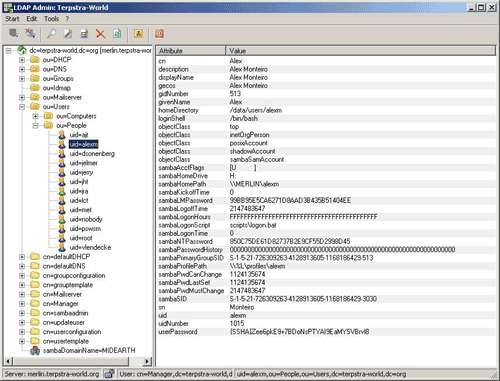Collapse the ou=People tree node
Viewport: 500px width, 381px height.
point(35,125)
